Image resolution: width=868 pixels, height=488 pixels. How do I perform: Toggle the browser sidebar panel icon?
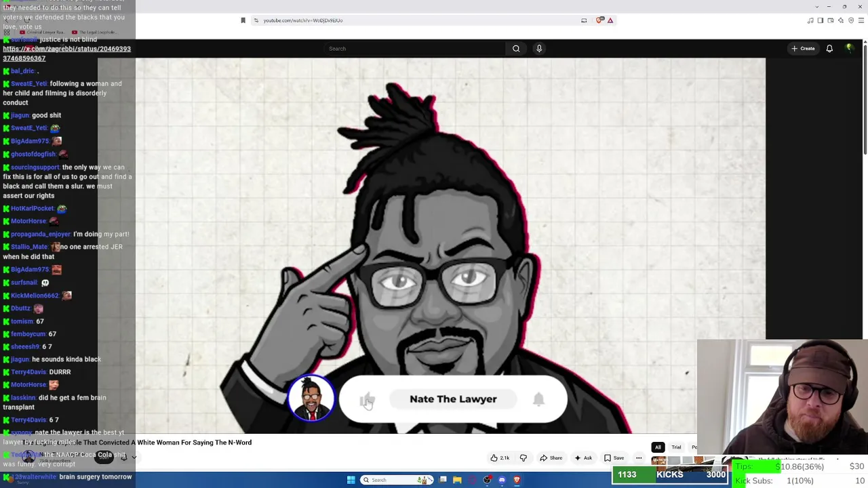[x=821, y=20]
